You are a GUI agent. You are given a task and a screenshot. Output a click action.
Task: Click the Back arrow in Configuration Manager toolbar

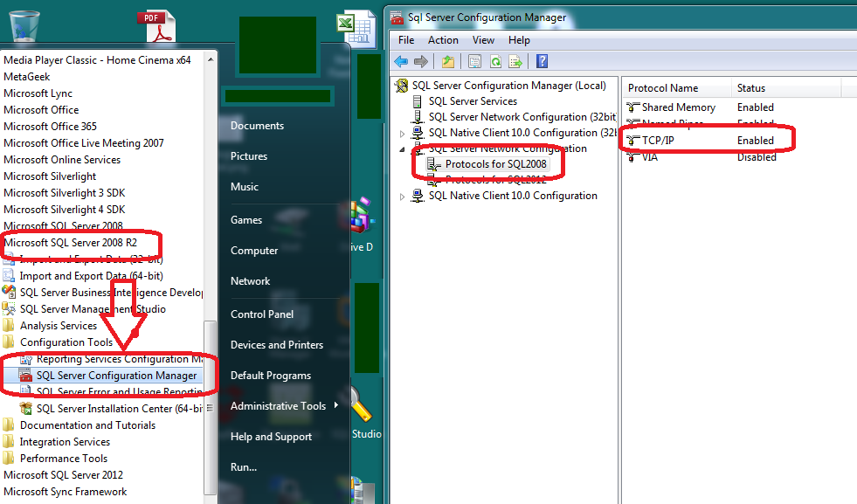(401, 62)
